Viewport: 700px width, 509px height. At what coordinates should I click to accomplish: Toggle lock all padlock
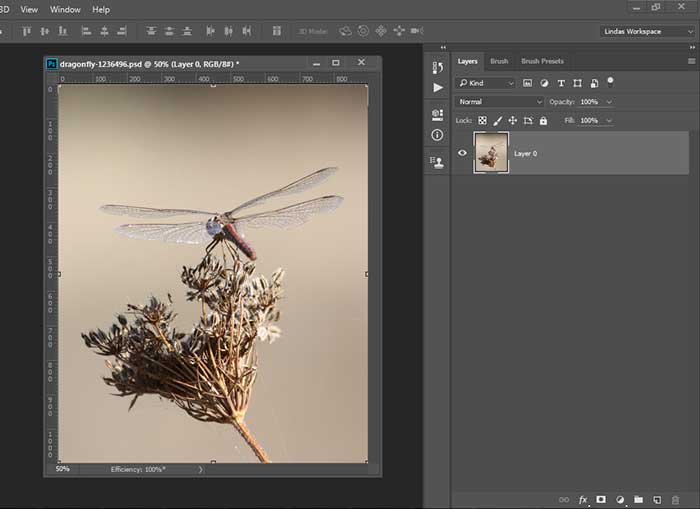point(543,121)
